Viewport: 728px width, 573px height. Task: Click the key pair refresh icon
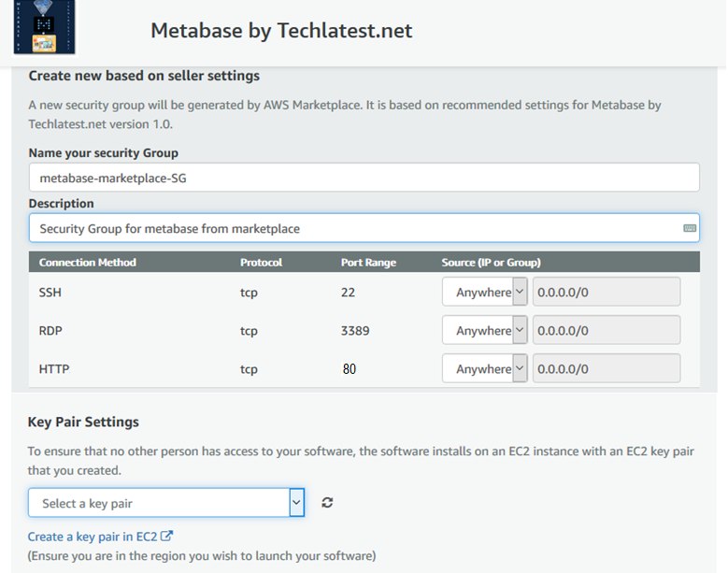click(327, 502)
